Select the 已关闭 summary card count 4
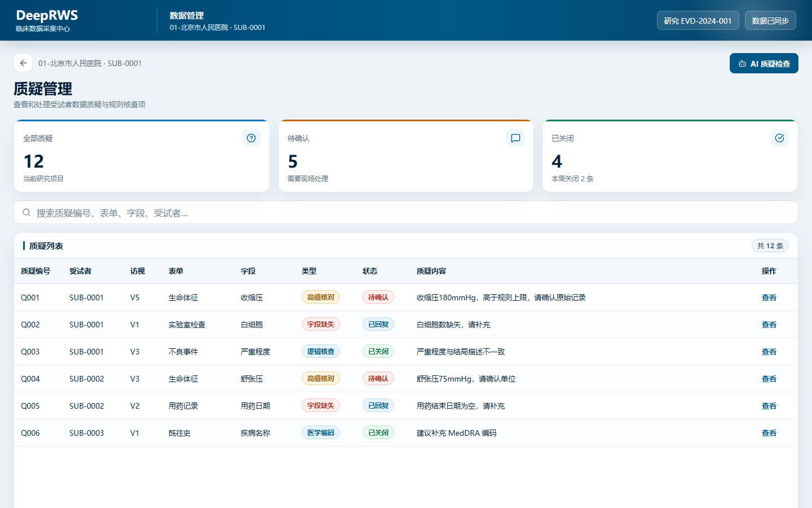Viewport: 812px width, 508px height. tap(557, 161)
